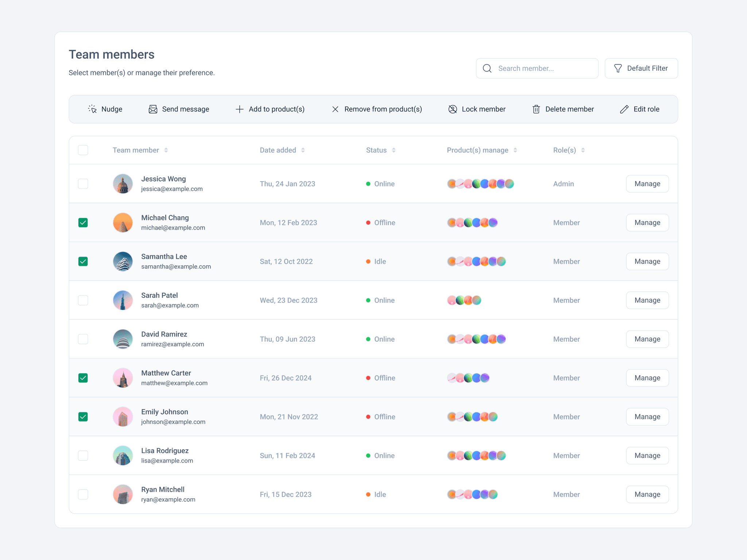Image resolution: width=747 pixels, height=560 pixels.
Task: Click the Nudge cursor icon
Action: (x=92, y=109)
